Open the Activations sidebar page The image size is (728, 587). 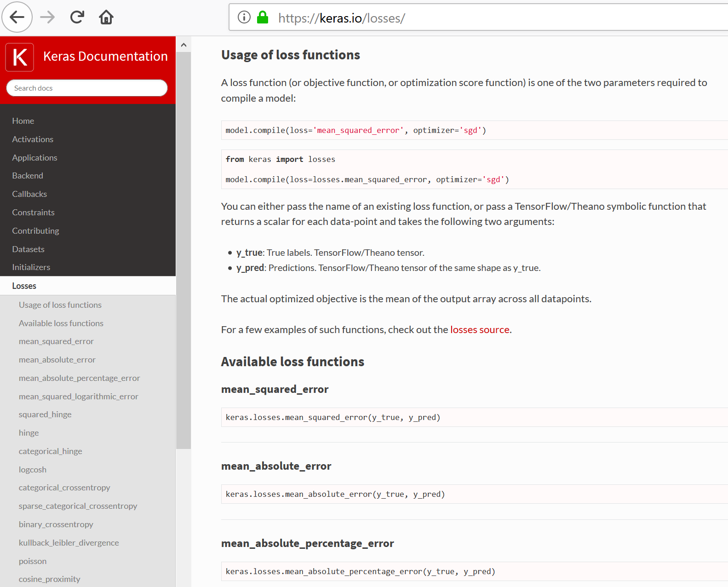33,139
